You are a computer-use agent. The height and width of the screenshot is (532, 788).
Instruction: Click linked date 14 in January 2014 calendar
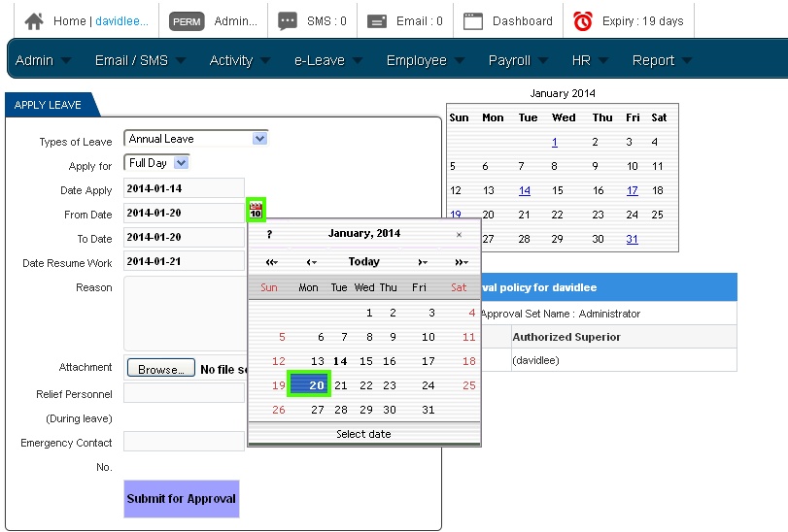coord(524,190)
